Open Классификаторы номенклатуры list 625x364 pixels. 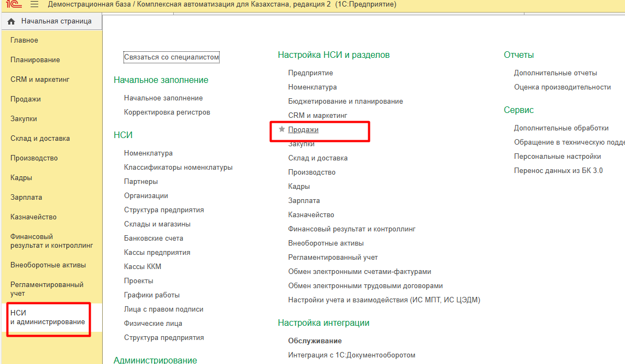pyautogui.click(x=178, y=168)
